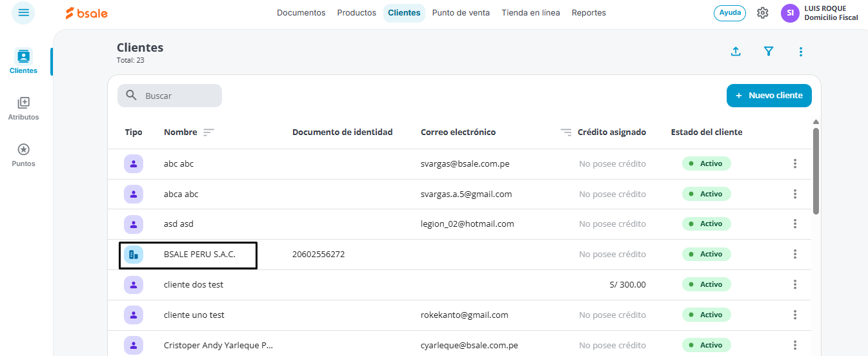Open client asd asd
The image size is (868, 356).
click(x=179, y=224)
